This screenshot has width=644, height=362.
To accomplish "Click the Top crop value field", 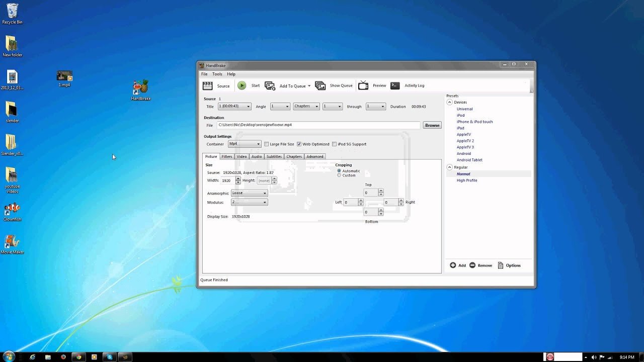I will coord(370,193).
